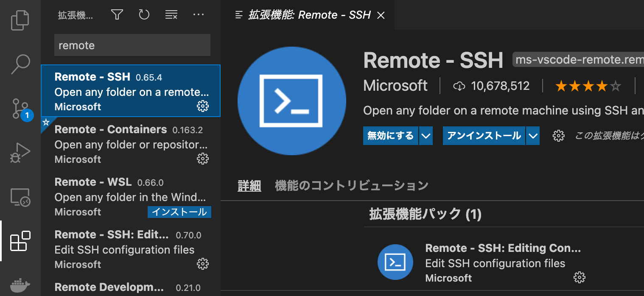Open the Search view in activity bar
Viewport: 644px width, 296px height.
20,64
